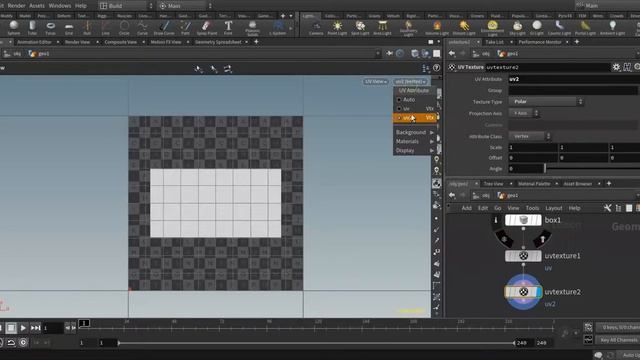Open the Projection Axis dropdown
The width and height of the screenshot is (640, 360).
point(524,113)
